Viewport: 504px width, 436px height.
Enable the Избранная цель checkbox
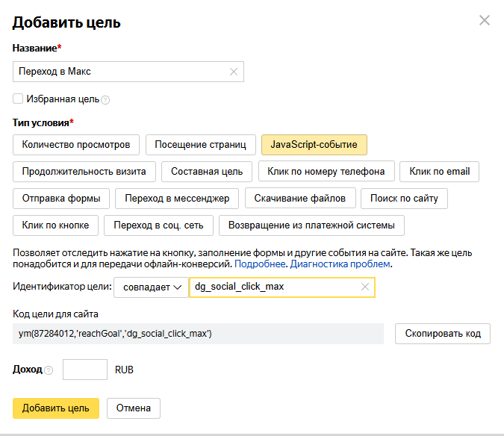[18, 99]
